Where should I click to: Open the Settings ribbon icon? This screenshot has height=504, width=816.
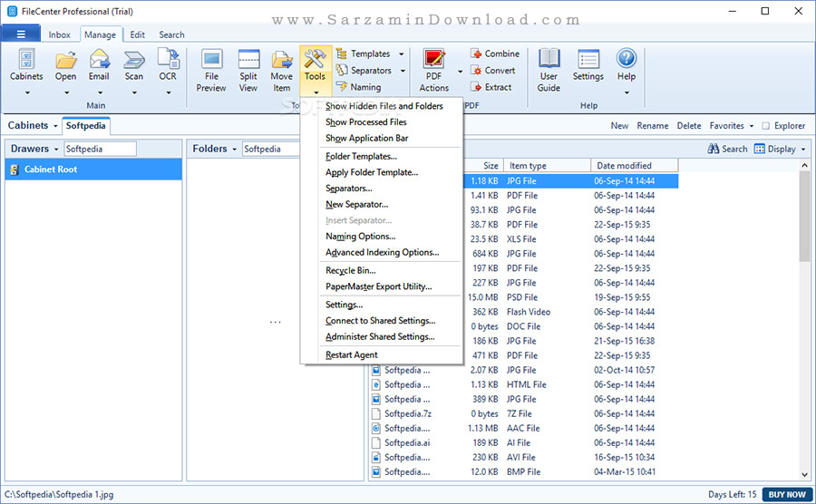point(588,59)
